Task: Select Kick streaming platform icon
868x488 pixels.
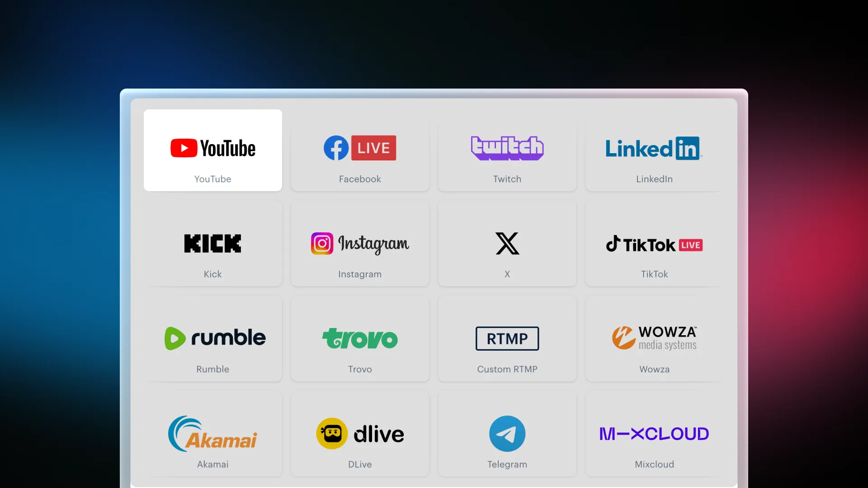Action: [x=212, y=243]
